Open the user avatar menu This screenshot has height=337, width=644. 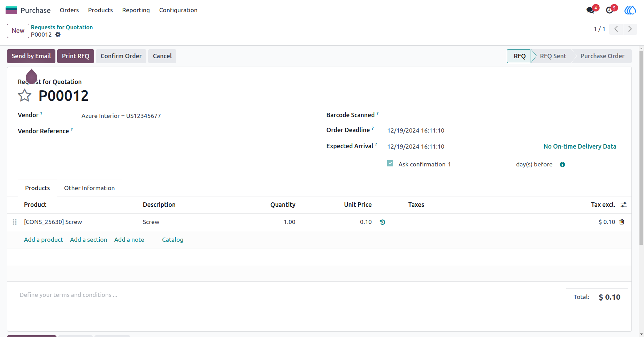(x=630, y=10)
